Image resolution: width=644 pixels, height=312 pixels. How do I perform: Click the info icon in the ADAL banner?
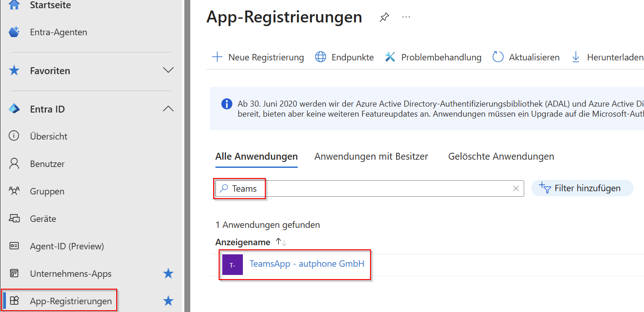(227, 104)
